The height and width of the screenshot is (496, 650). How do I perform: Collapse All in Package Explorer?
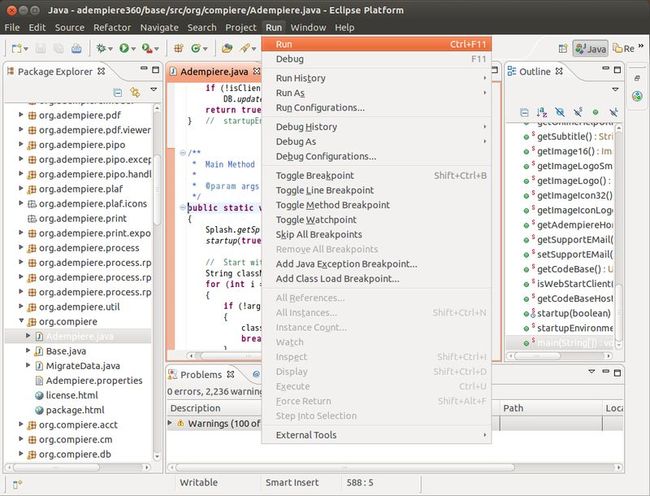coord(118,92)
